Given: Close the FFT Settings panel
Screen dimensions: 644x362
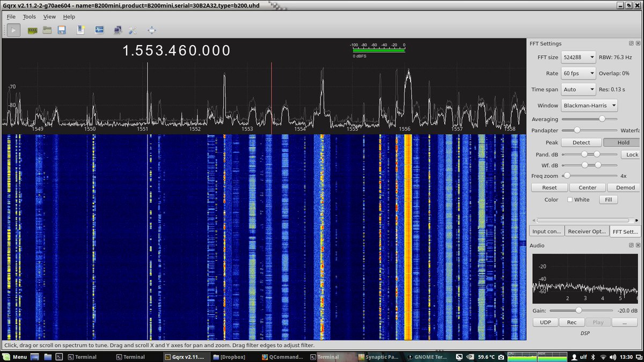Looking at the screenshot, I should [x=638, y=43].
